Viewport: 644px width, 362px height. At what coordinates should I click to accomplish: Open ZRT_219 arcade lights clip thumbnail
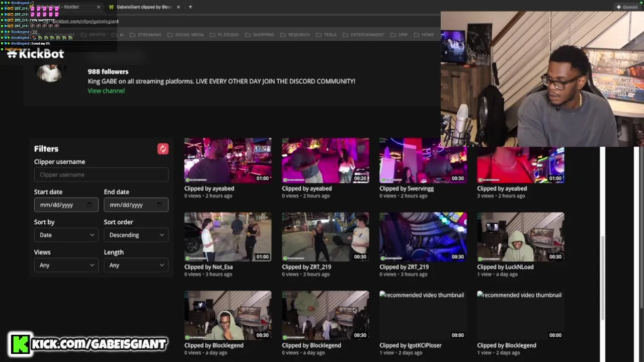click(x=423, y=237)
